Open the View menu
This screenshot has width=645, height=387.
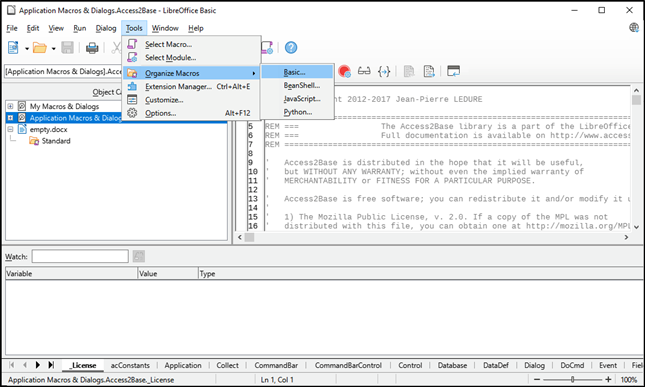pyautogui.click(x=56, y=28)
